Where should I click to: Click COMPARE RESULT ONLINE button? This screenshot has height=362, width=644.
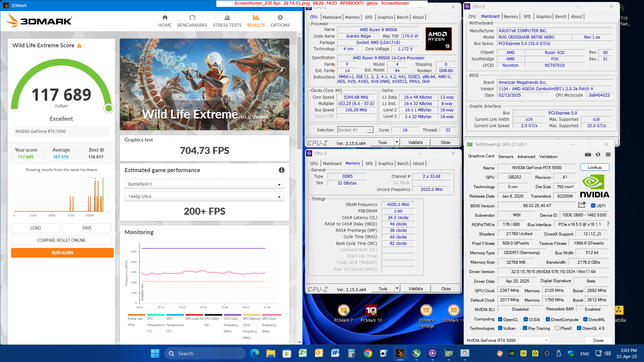pyautogui.click(x=61, y=240)
